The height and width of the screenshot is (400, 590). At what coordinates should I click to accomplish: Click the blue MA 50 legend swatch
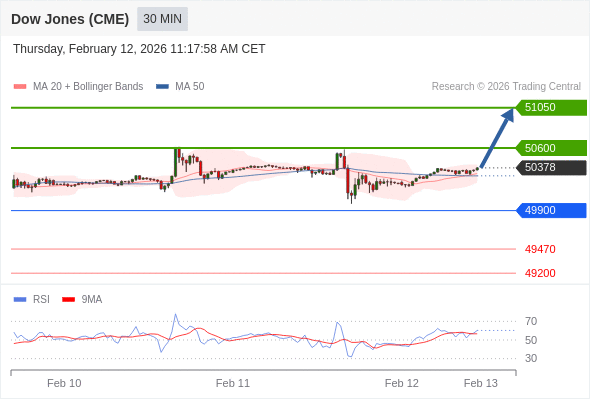click(162, 87)
